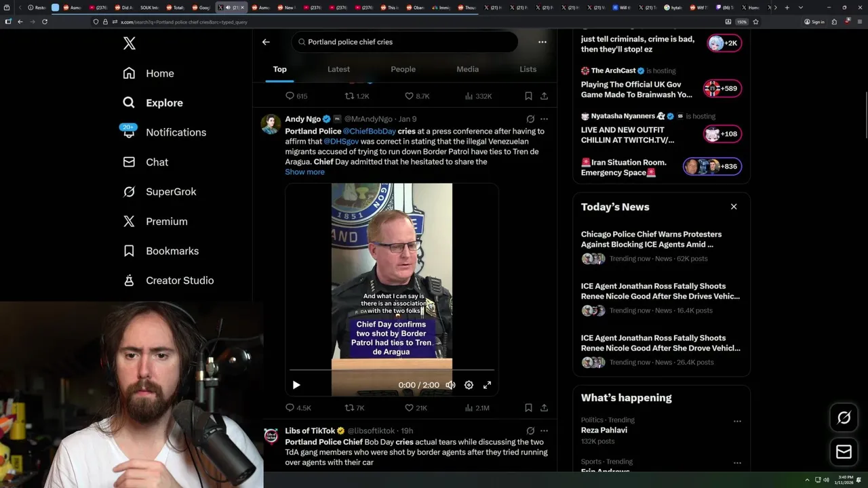Open Home from sidebar
The width and height of the screenshot is (868, 488).
(x=149, y=73)
